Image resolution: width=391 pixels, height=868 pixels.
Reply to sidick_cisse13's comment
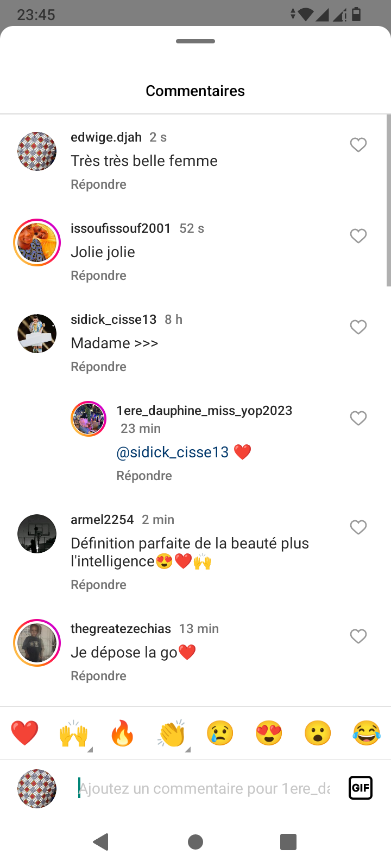[x=98, y=367]
